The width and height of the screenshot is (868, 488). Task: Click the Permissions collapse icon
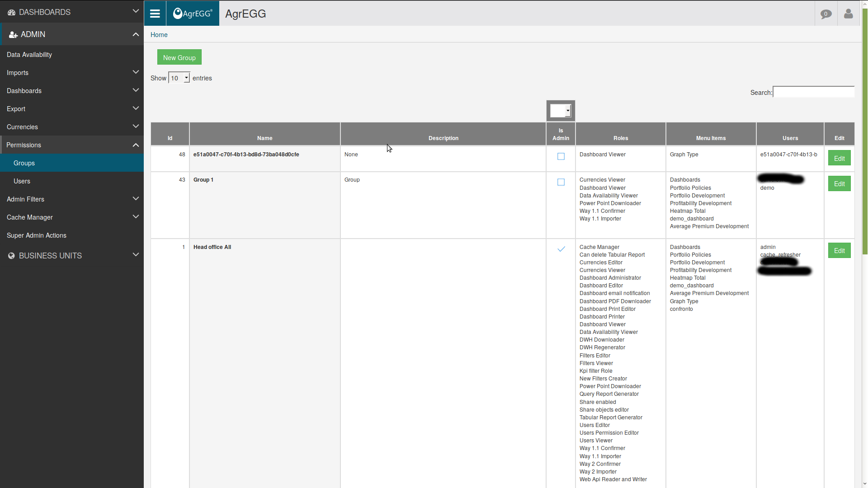click(x=135, y=145)
